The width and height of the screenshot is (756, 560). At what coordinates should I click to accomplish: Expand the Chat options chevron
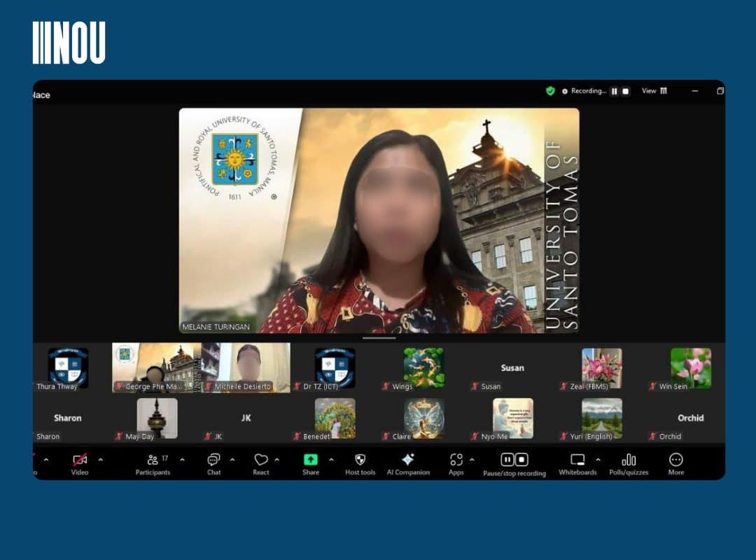(x=232, y=460)
